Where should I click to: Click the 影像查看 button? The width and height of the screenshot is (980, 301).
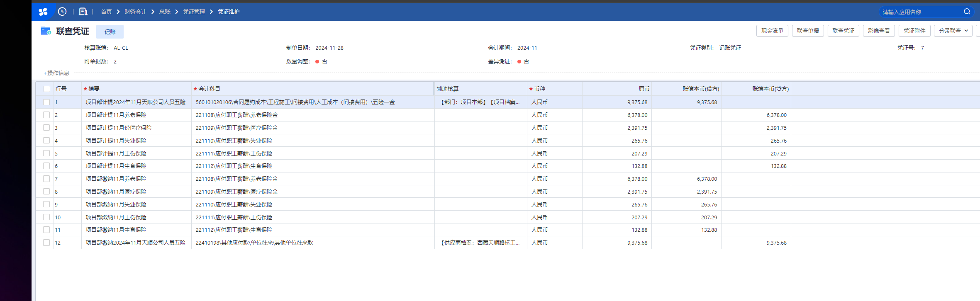pos(879,31)
